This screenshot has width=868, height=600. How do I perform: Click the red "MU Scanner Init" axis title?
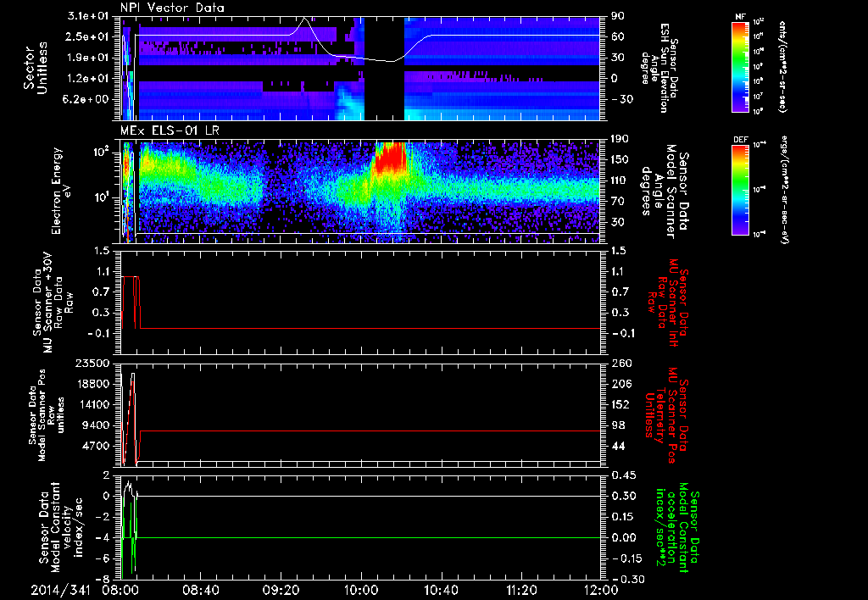click(669, 303)
